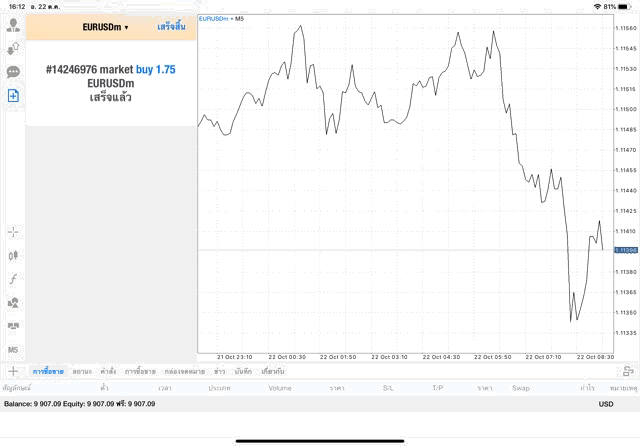Sort trades by Swap column header
The width and height of the screenshot is (640, 447).
(x=520, y=387)
